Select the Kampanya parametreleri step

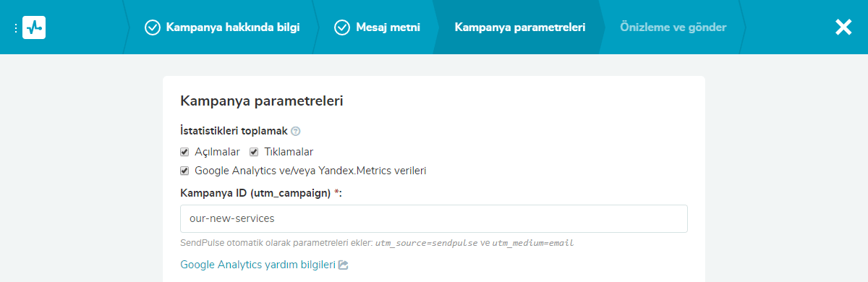(x=520, y=27)
